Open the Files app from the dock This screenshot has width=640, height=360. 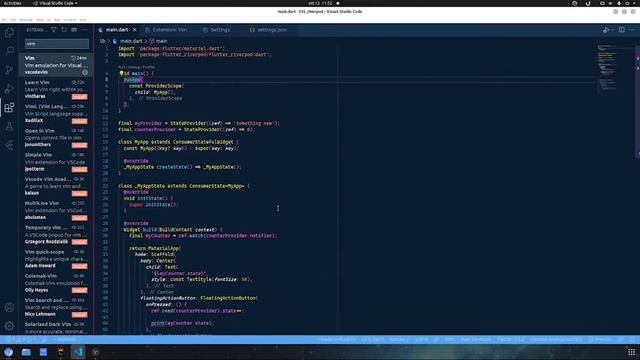26,352
